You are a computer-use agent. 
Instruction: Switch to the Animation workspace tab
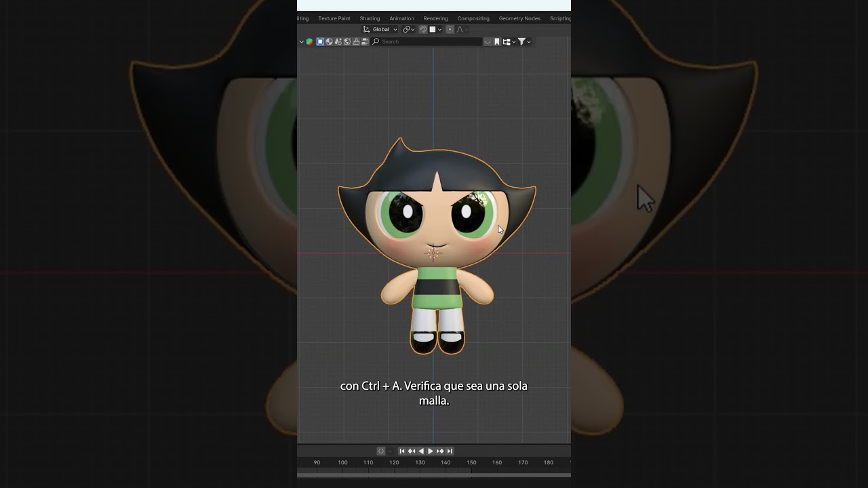401,18
